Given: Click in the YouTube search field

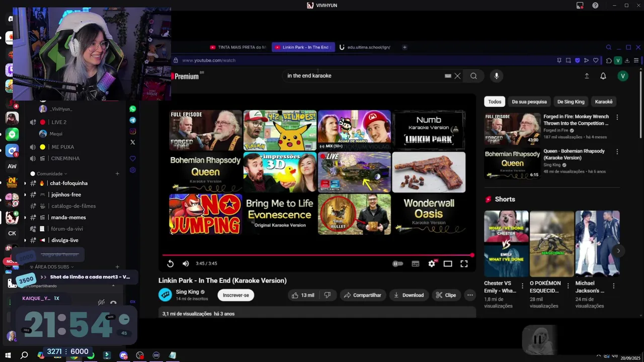Looking at the screenshot, I should tap(362, 76).
